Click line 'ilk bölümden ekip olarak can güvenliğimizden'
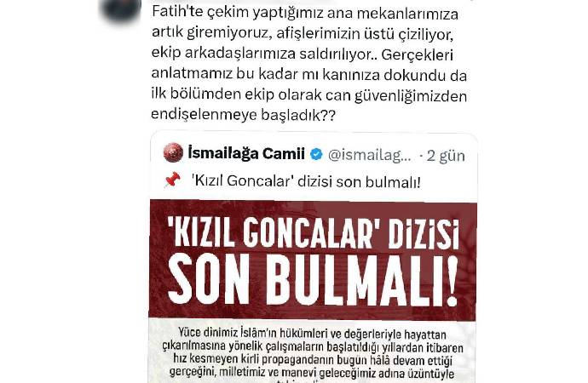Screen dimensions: 588x383 click(309, 94)
